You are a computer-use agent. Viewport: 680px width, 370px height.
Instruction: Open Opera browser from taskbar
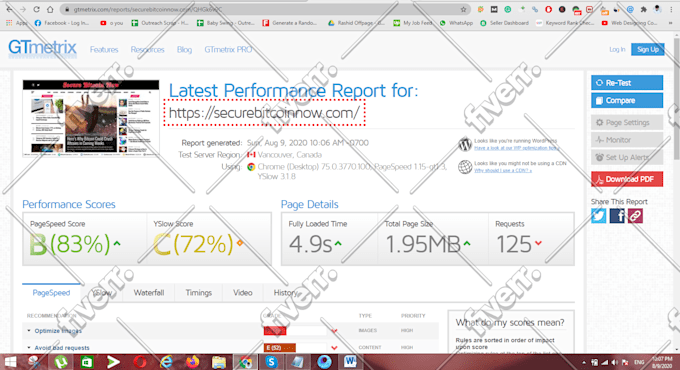[140, 362]
